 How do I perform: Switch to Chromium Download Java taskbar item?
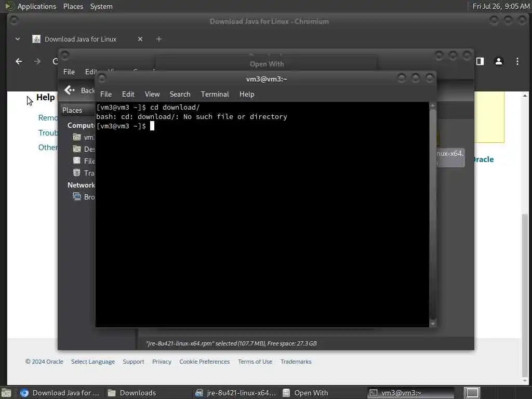click(60, 393)
